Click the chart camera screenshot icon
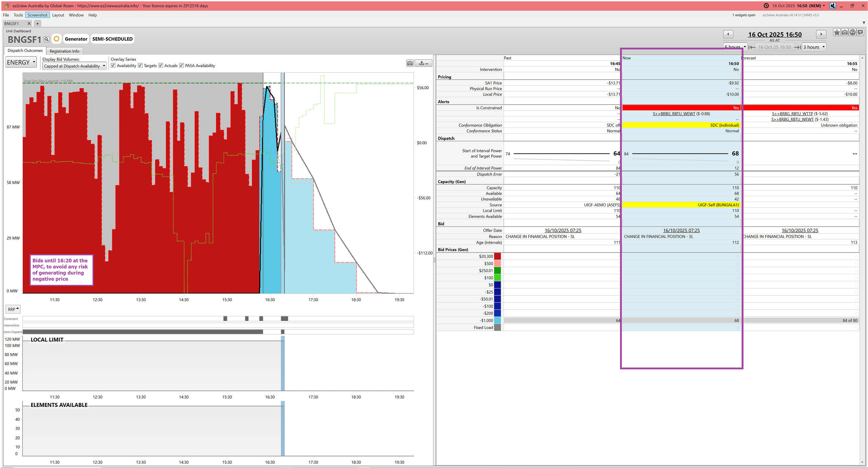The height and width of the screenshot is (468, 868). (x=410, y=63)
